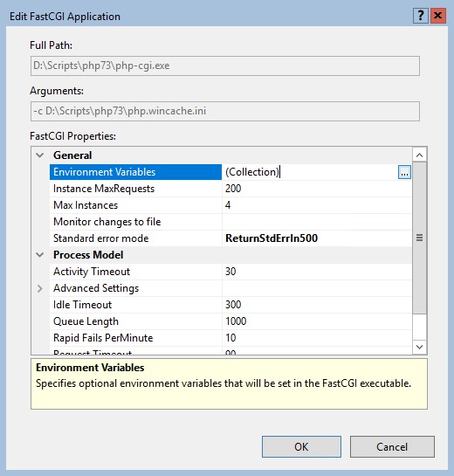Select the Max Instances property
This screenshot has height=476, width=454.
tap(135, 205)
